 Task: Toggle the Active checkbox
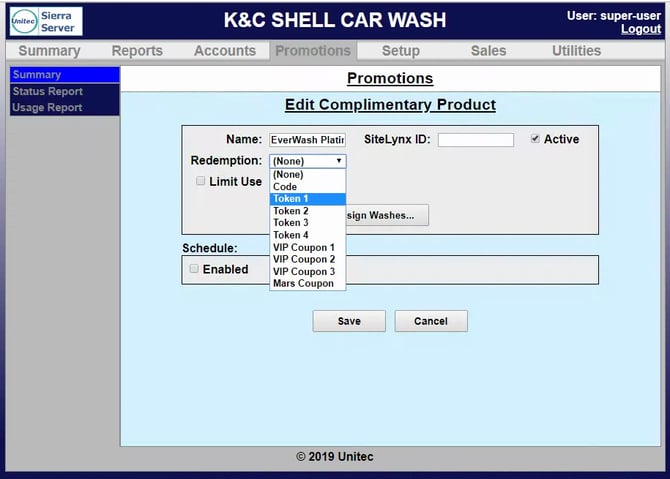click(x=536, y=139)
